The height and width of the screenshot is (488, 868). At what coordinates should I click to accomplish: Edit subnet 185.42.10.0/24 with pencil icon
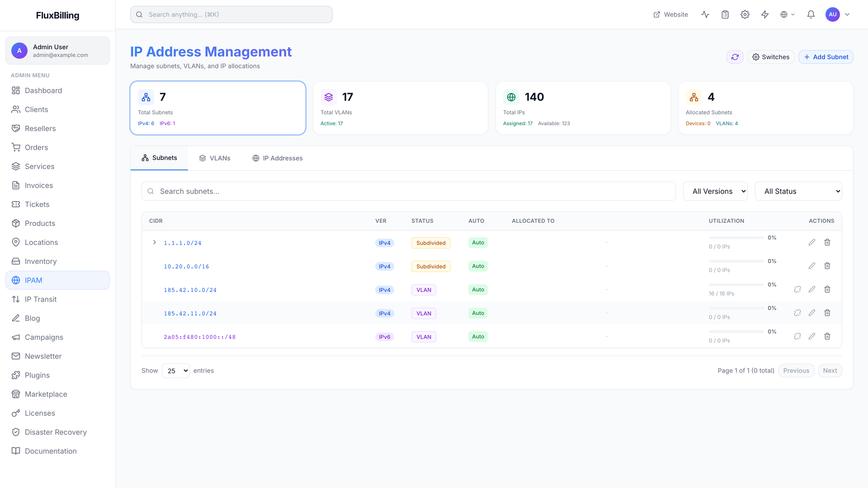(812, 289)
